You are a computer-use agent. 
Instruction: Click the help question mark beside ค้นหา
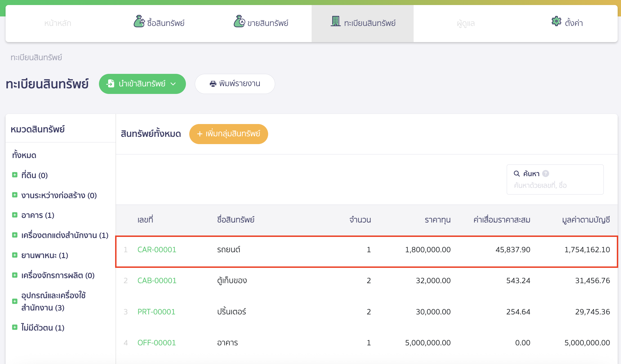coord(546,174)
